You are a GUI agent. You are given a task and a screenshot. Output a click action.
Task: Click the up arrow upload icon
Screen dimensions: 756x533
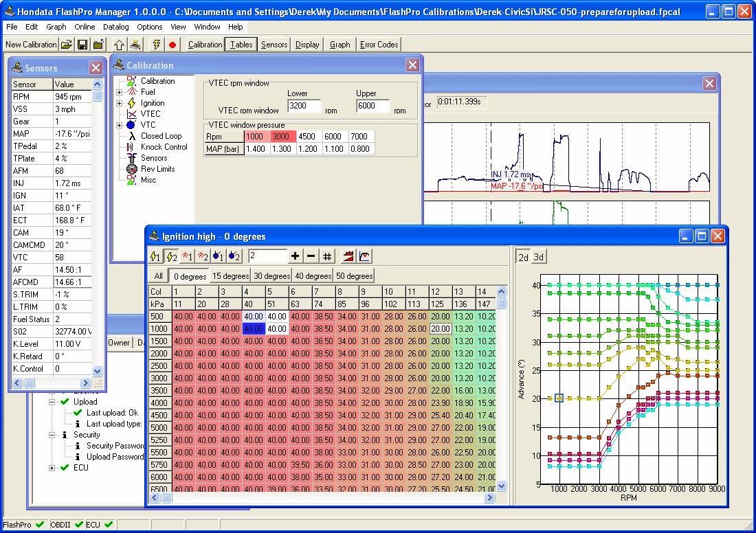click(x=119, y=45)
